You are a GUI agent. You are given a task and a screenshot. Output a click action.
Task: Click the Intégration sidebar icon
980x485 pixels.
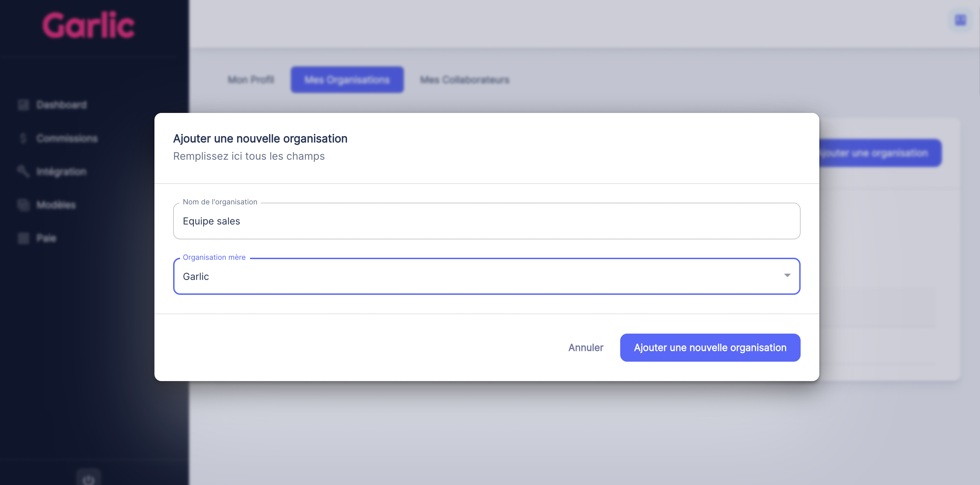[x=24, y=171]
